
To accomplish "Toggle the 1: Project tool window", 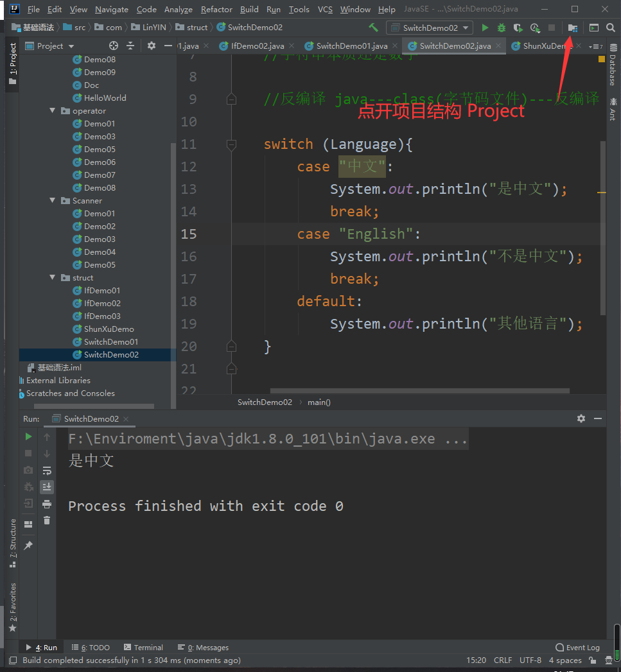I will (x=13, y=63).
